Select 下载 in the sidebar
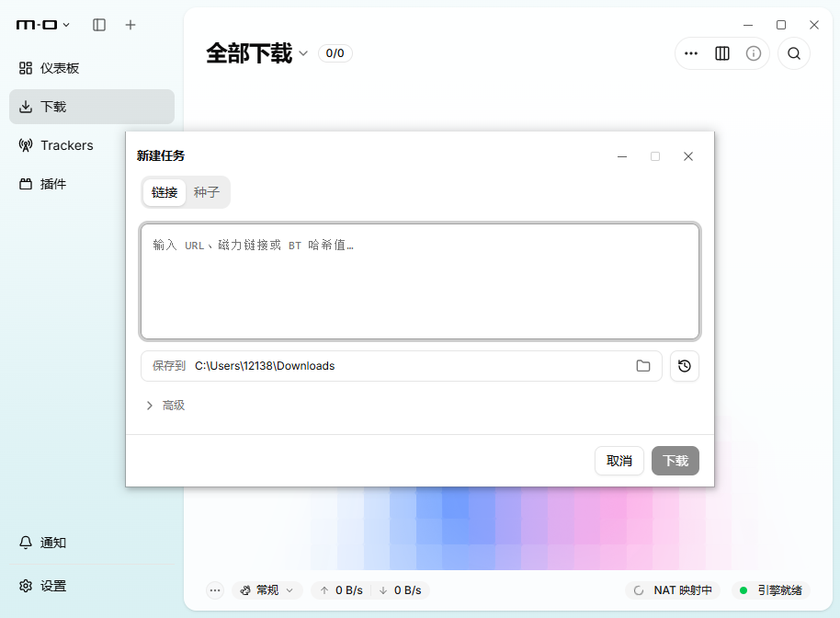The image size is (840, 618). pos(92,107)
